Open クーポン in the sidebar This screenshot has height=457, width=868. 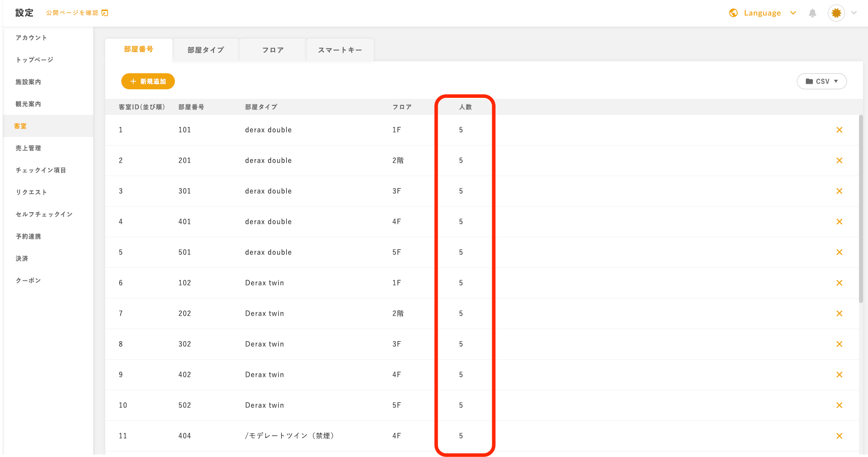tap(28, 280)
